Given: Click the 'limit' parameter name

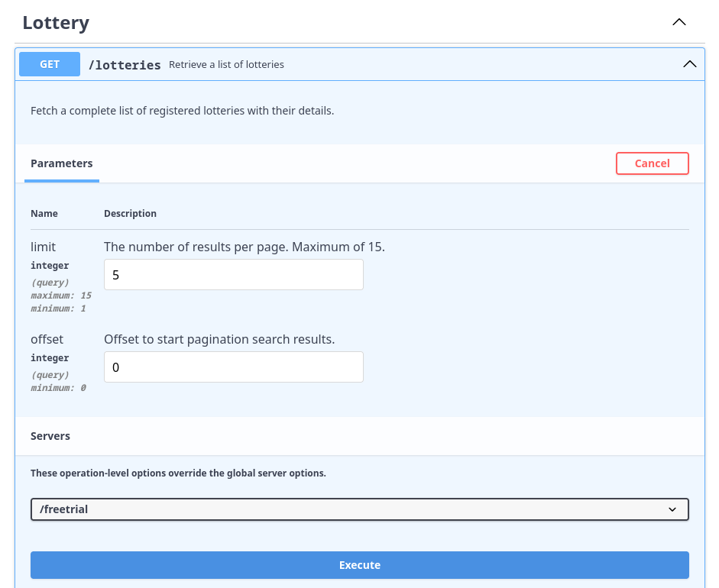Looking at the screenshot, I should click(x=43, y=247).
